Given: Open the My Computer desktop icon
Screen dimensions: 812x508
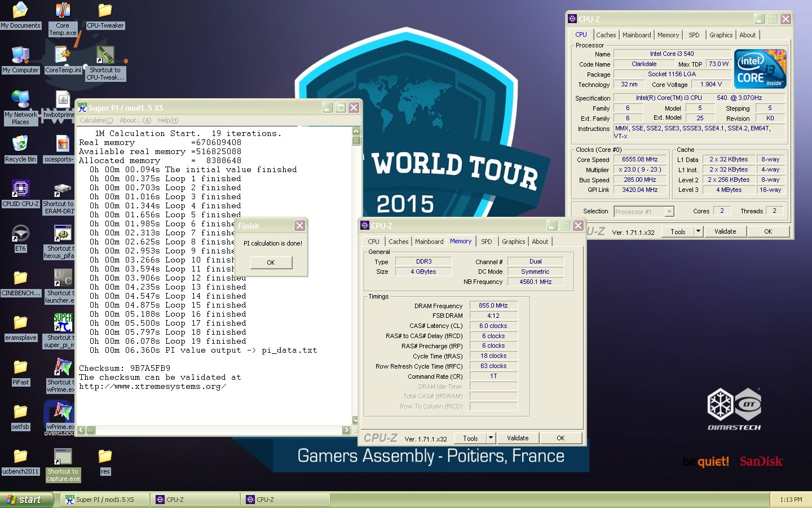Looking at the screenshot, I should click(21, 60).
